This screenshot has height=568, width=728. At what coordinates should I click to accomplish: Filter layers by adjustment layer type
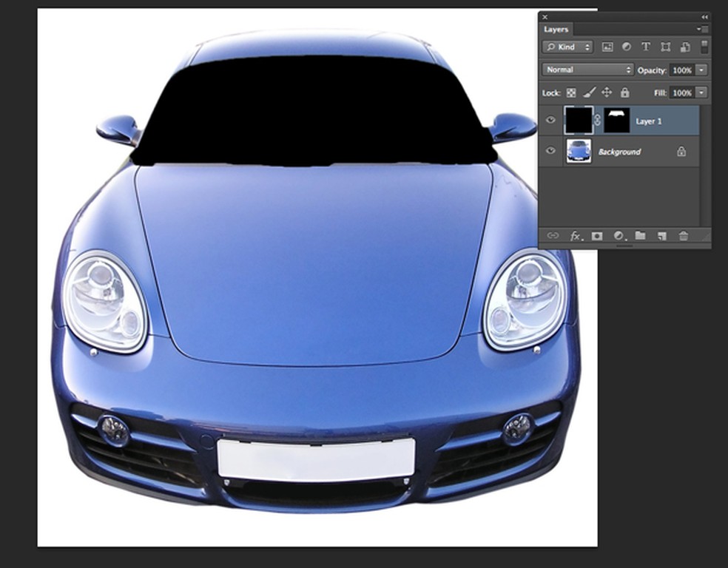[627, 47]
